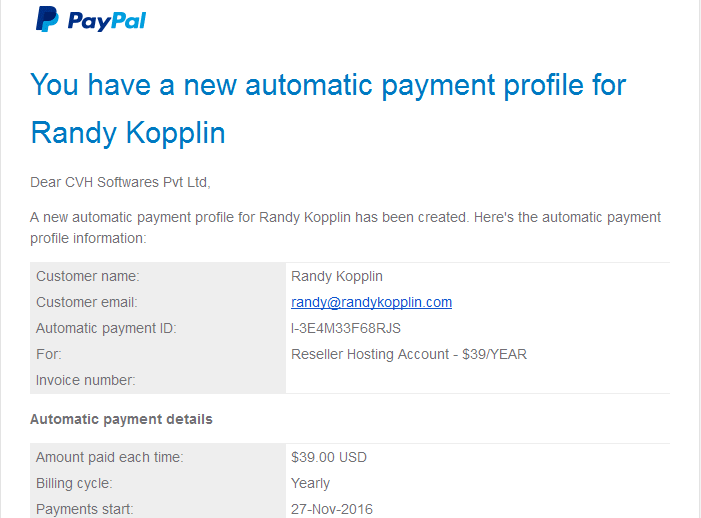Open the randy@randykopplin.com email link
The image size is (701, 518).
tap(371, 303)
